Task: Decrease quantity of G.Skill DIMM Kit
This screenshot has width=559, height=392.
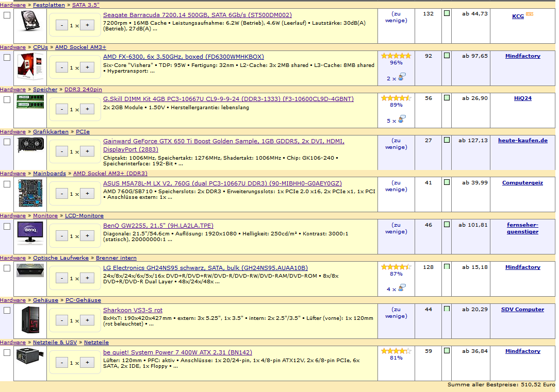Action: [x=62, y=109]
